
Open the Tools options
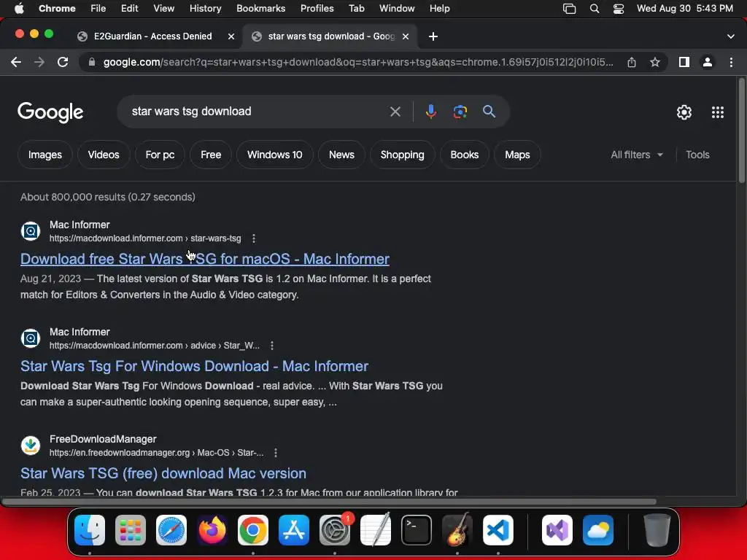point(697,155)
